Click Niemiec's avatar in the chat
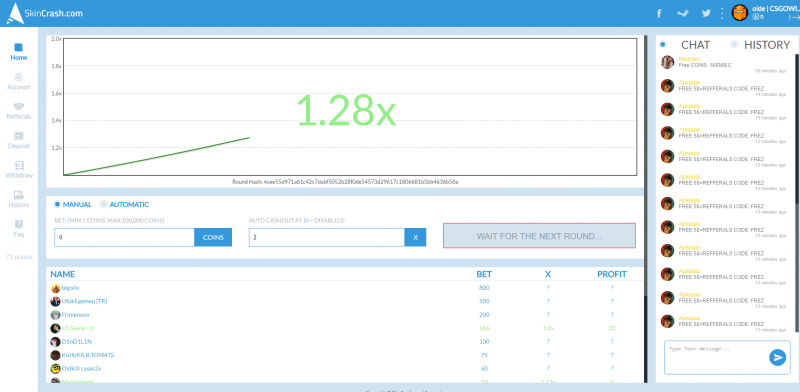 [667, 62]
